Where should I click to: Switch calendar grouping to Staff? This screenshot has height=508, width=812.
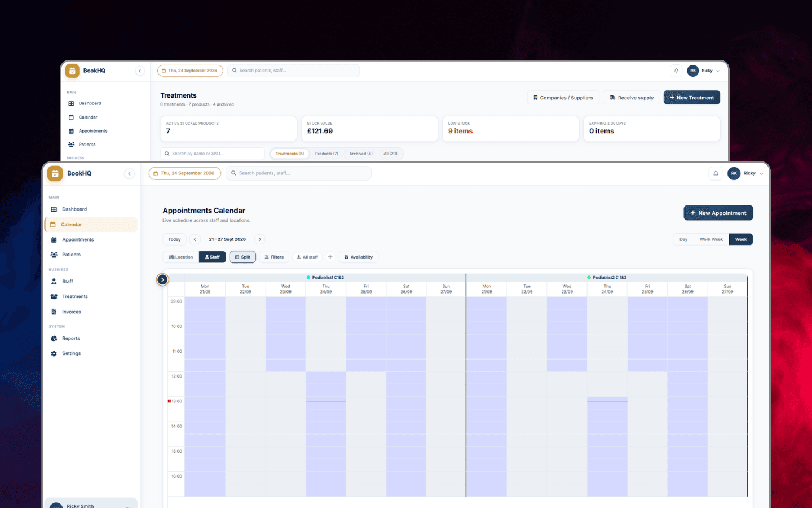pos(213,257)
